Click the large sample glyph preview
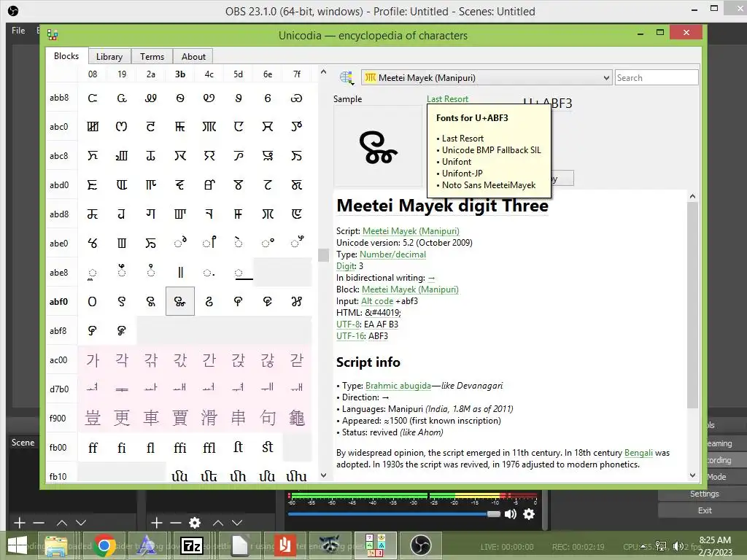This screenshot has height=560, width=747. pyautogui.click(x=378, y=146)
